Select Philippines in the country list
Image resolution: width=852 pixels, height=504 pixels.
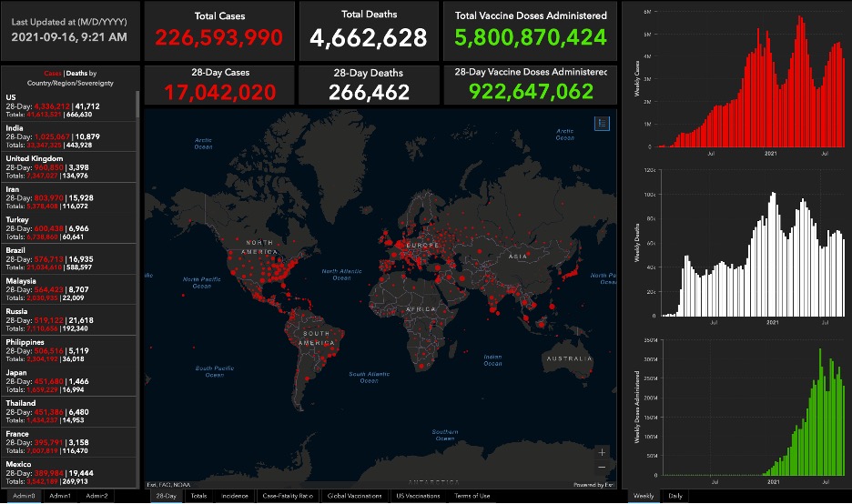69,350
